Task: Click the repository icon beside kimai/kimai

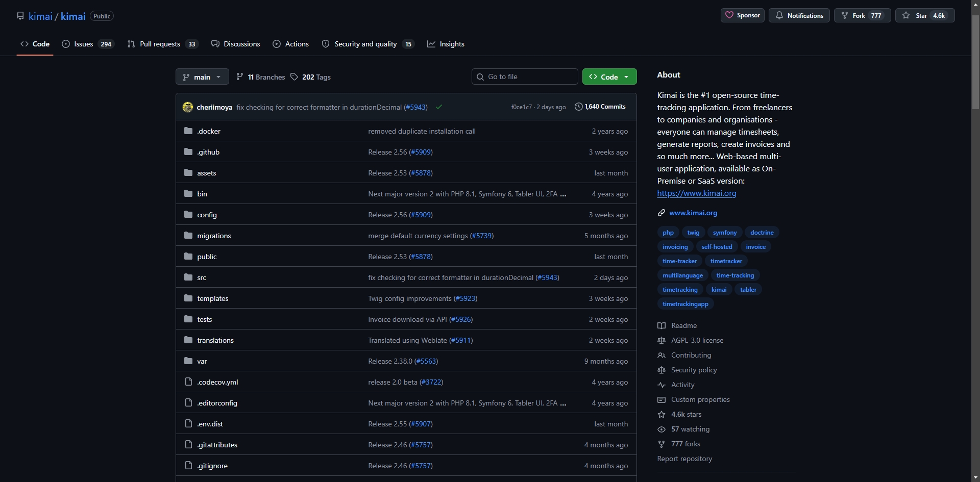Action: (x=20, y=16)
